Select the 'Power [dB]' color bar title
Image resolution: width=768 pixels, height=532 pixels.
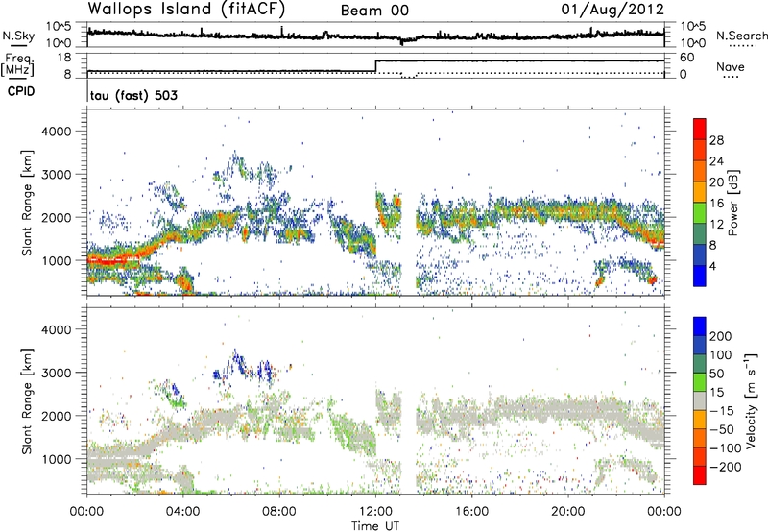click(x=732, y=203)
